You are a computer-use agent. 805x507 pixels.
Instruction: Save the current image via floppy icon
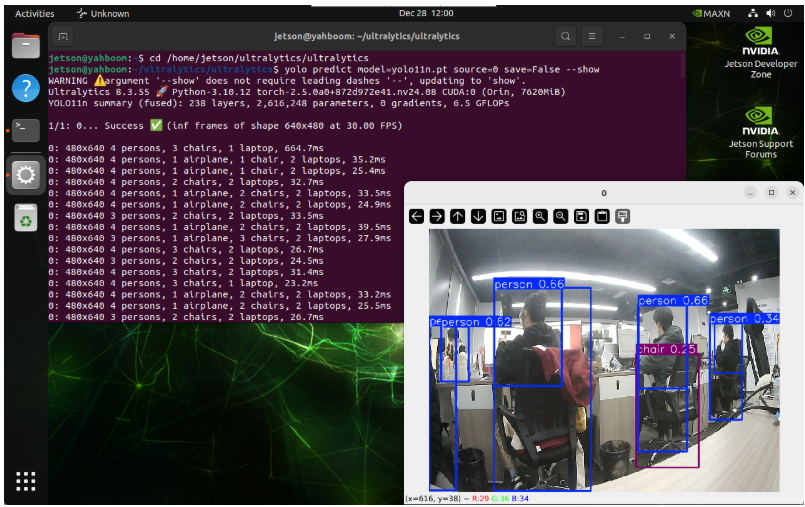click(x=581, y=216)
